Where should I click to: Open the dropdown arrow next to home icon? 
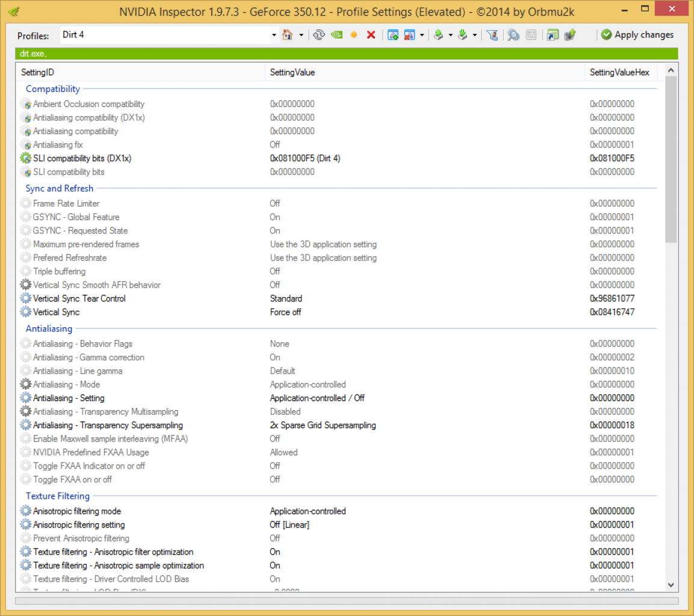302,35
